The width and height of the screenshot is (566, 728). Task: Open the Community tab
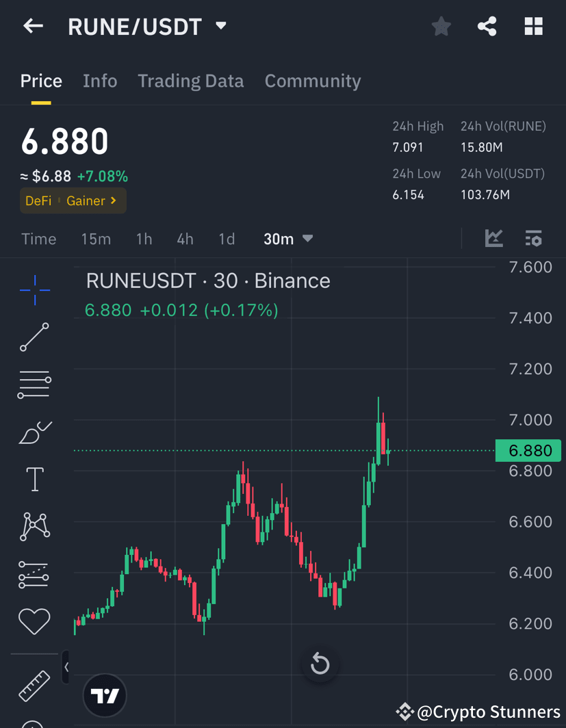tap(312, 81)
